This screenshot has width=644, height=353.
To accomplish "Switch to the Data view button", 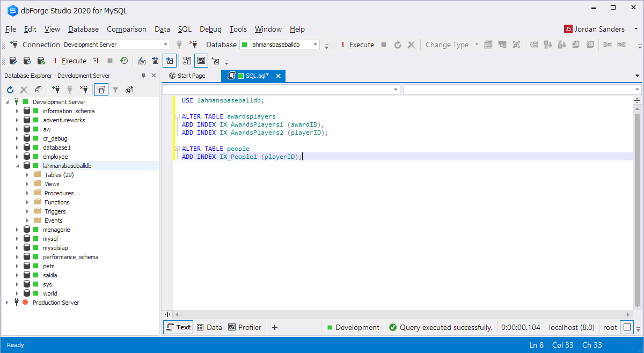I will (209, 327).
